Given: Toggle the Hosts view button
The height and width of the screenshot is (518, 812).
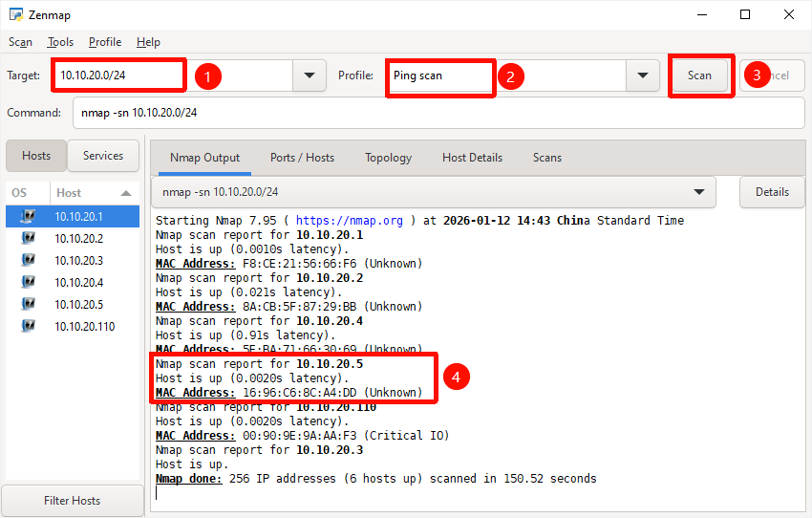Looking at the screenshot, I should [x=36, y=156].
